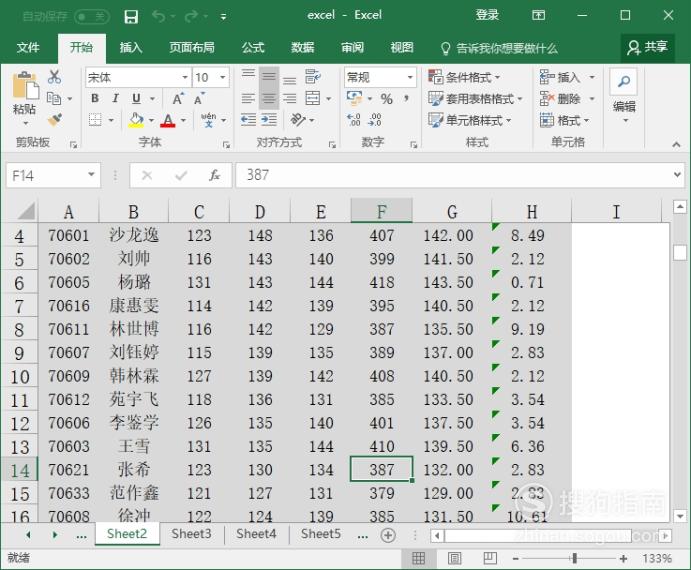Click the Redo arrow icon
The width and height of the screenshot is (691, 570).
click(x=192, y=17)
